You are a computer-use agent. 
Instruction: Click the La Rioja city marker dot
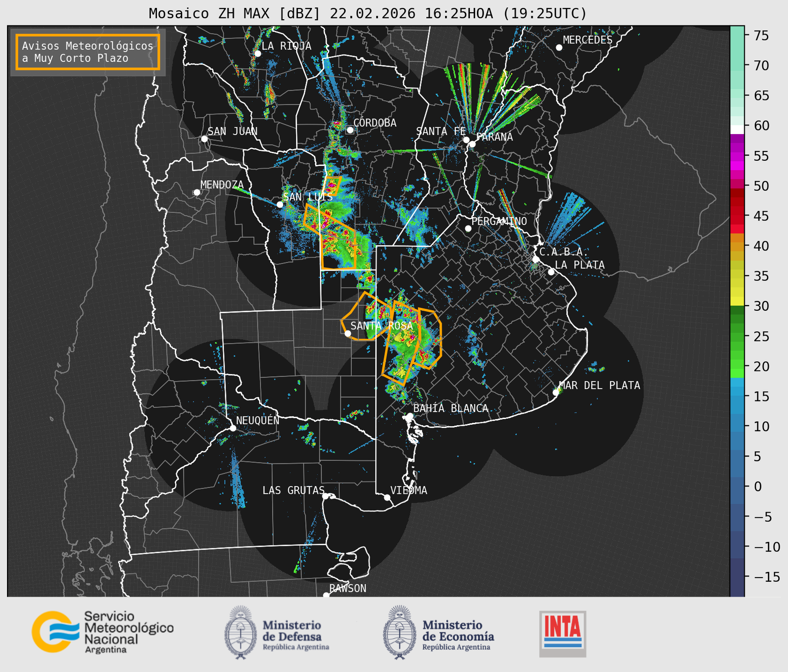coord(257,54)
